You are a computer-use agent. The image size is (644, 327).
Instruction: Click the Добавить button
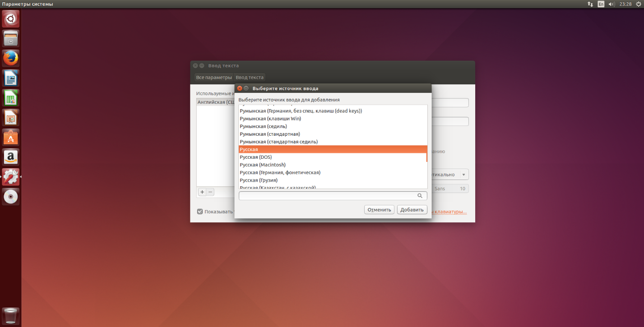412,210
